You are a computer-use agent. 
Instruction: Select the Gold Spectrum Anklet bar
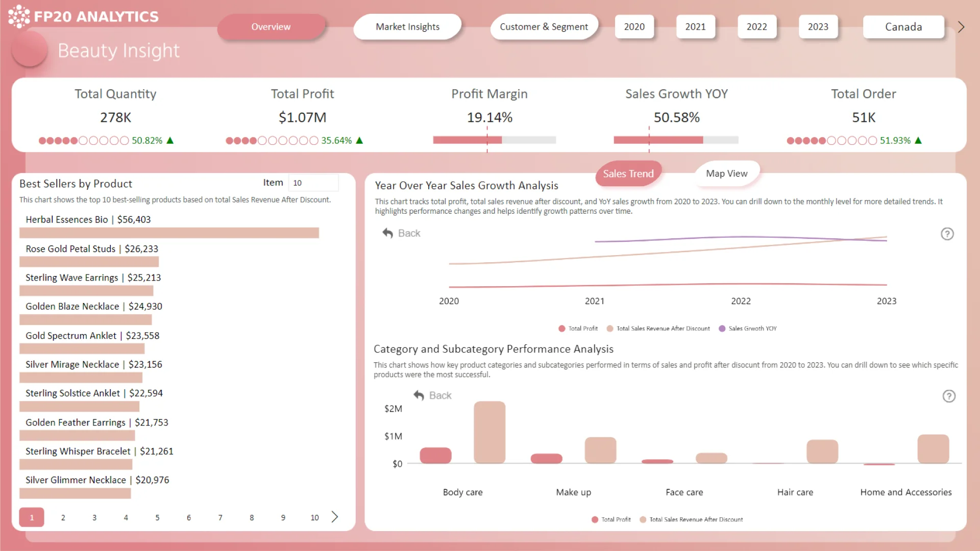coord(82,348)
